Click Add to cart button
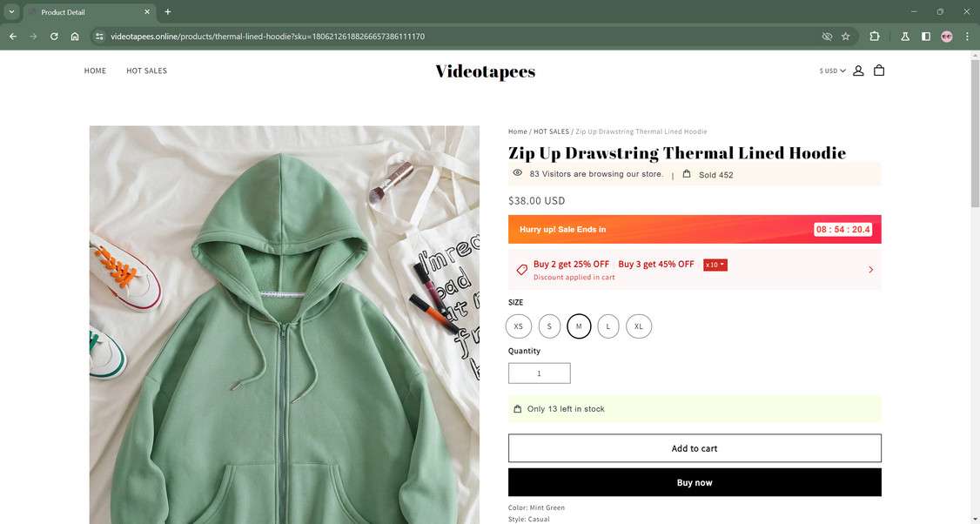 [695, 448]
